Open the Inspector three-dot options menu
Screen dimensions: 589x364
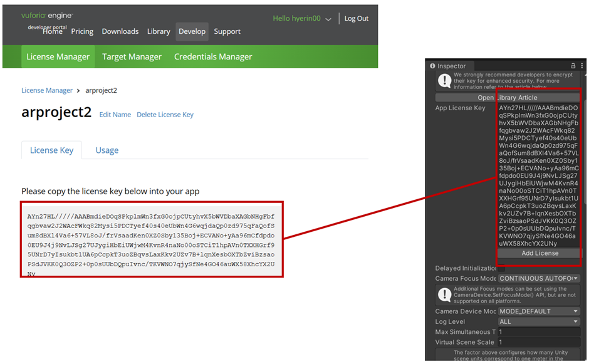tap(582, 66)
